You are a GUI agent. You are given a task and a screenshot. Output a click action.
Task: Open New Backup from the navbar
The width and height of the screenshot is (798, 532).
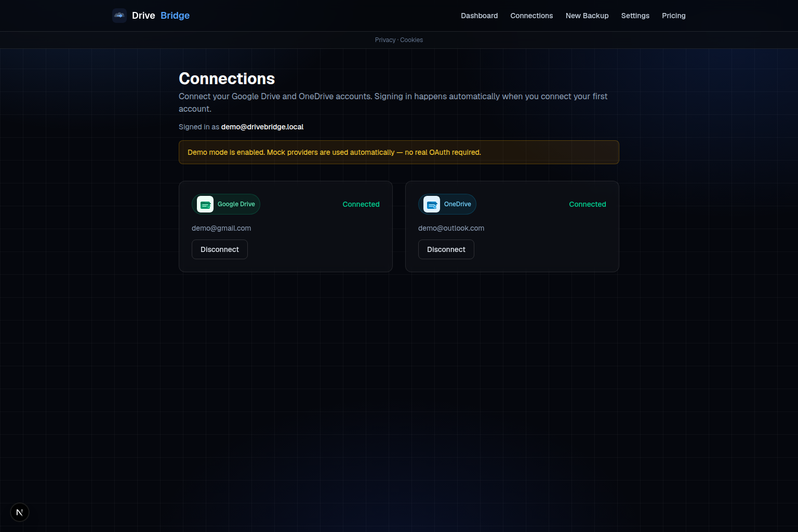point(587,16)
